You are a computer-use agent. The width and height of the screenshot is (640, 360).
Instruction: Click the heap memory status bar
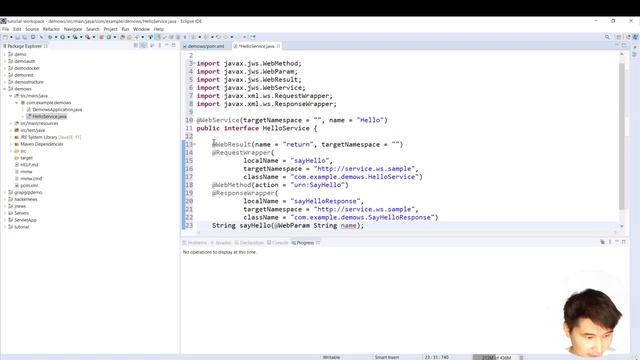coord(496,358)
